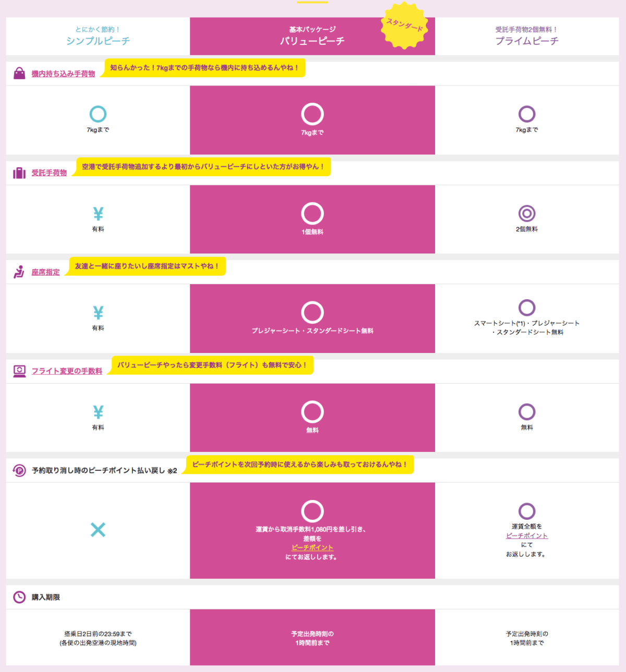The height and width of the screenshot is (672, 626).
Task: Click the blue X mark in Simple Peach refund row
Action: click(x=98, y=530)
